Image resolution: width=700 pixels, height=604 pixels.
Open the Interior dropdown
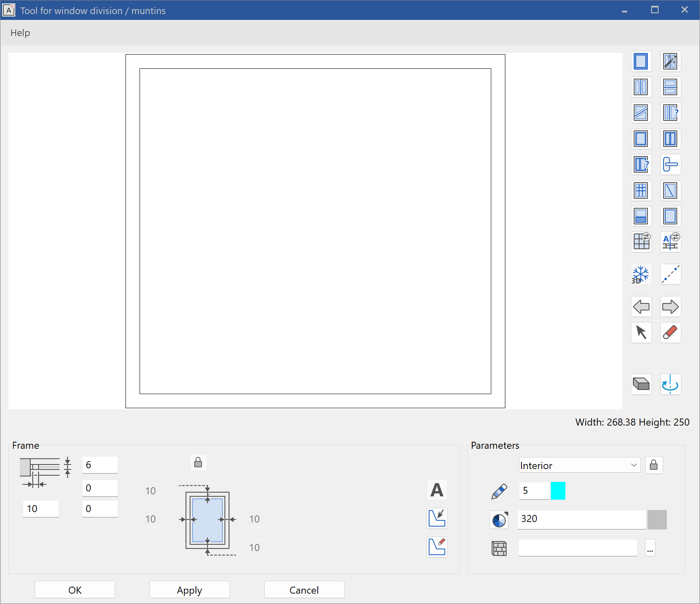point(579,465)
